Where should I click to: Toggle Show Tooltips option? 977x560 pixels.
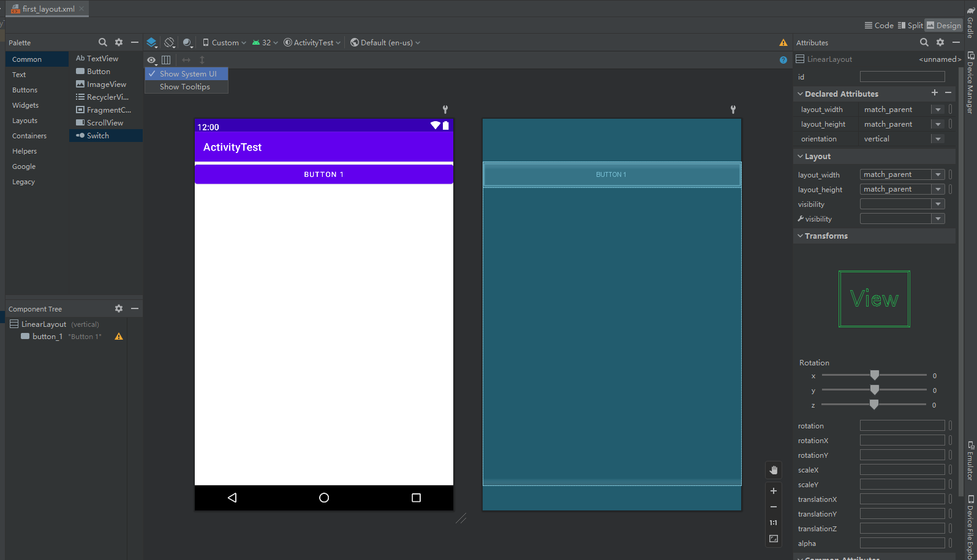pos(187,87)
